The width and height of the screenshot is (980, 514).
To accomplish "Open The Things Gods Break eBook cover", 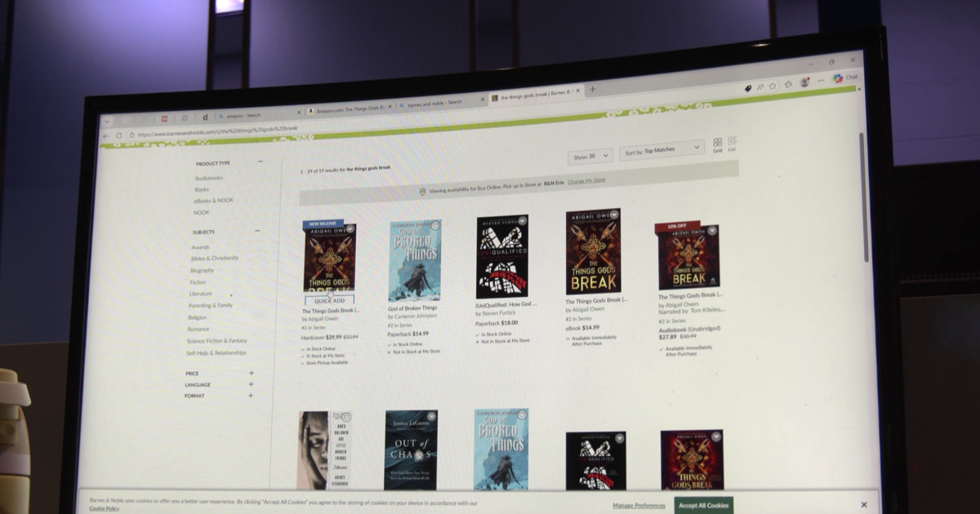I will (x=594, y=252).
